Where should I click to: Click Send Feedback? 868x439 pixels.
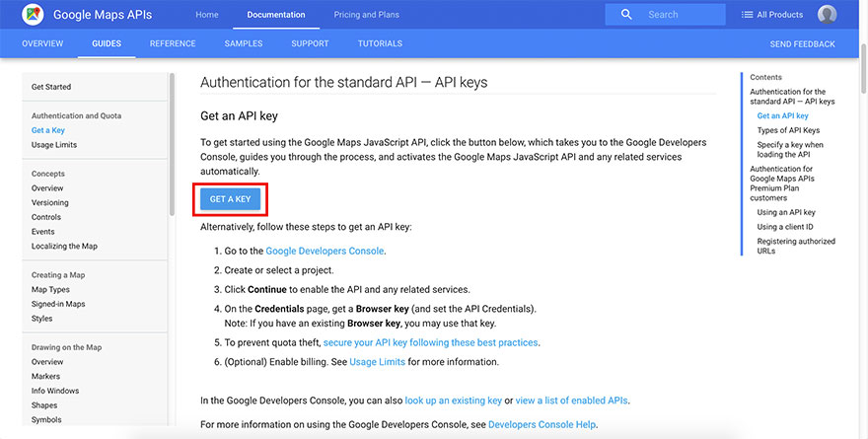802,43
